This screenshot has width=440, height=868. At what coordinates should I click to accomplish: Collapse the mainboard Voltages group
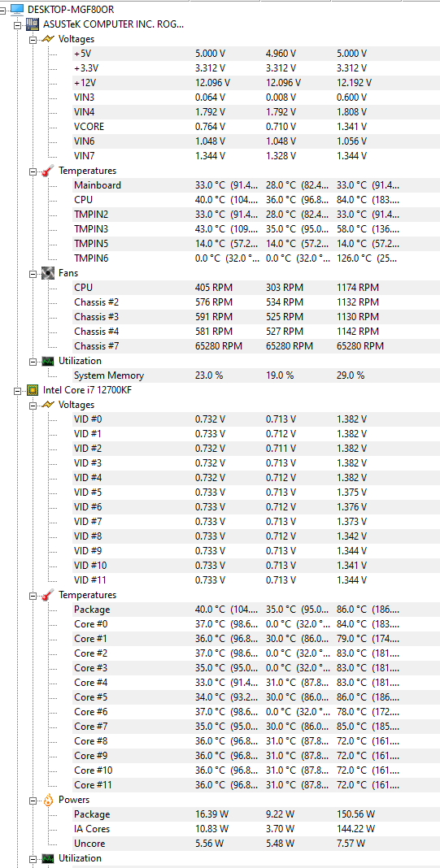[x=33, y=39]
